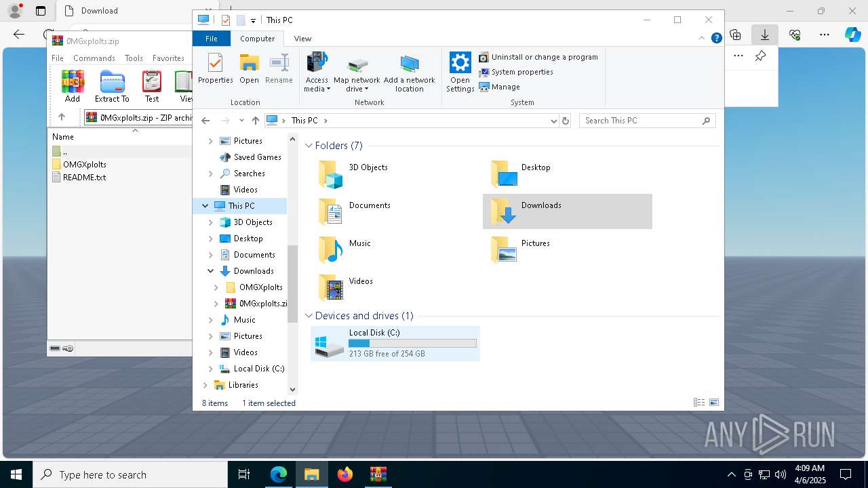The width and height of the screenshot is (868, 488).
Task: Pin the Edge downloads panel
Action: (x=760, y=56)
